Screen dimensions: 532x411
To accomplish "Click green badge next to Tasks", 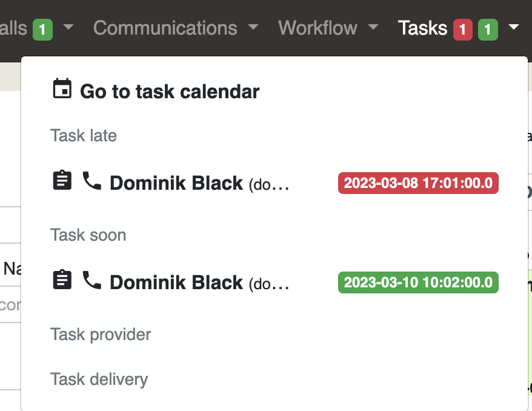I will point(488,30).
